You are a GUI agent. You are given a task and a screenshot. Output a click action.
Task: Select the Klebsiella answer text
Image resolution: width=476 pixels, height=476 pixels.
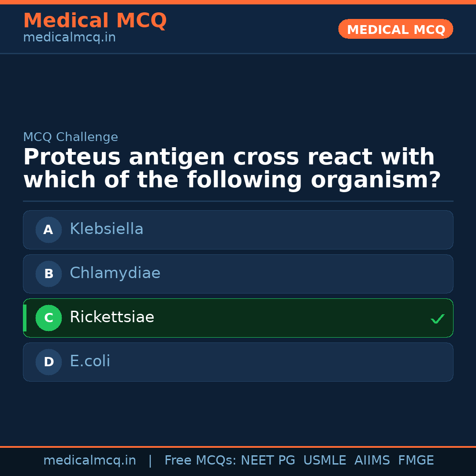[x=107, y=229]
